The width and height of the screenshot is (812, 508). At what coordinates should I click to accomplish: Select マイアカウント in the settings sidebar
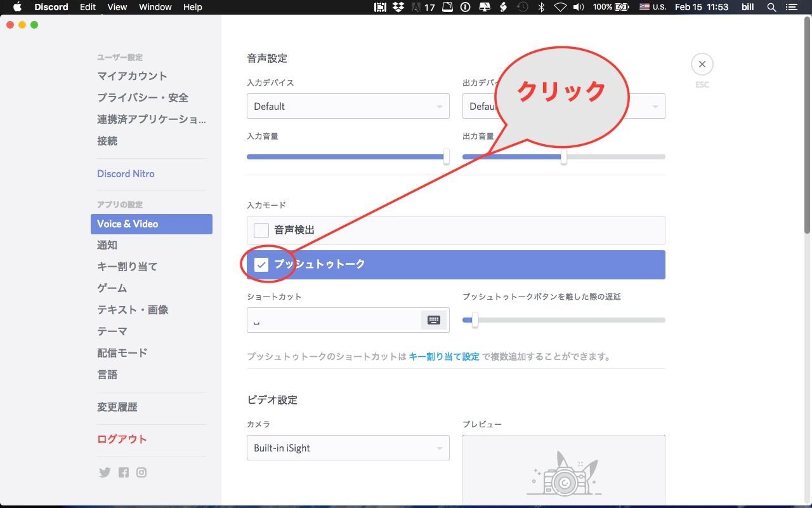[132, 76]
